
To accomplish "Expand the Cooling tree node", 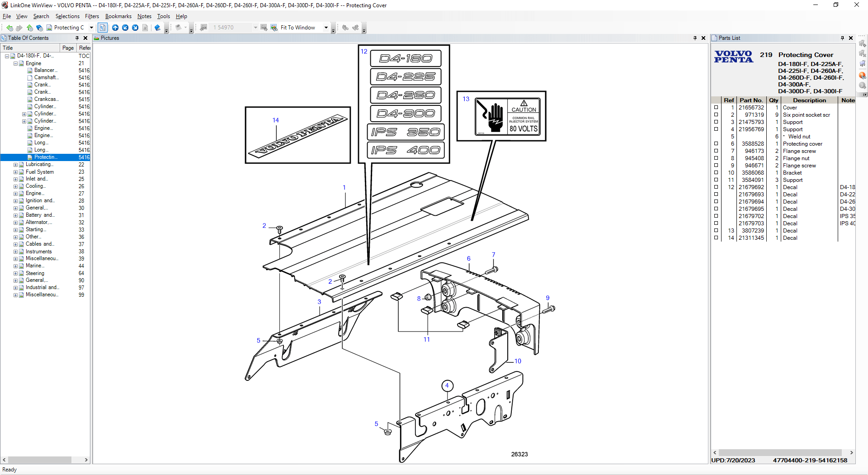I will point(15,186).
